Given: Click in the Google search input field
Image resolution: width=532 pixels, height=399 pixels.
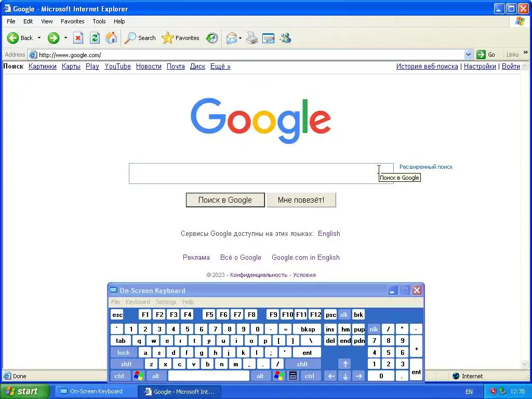Looking at the screenshot, I should tap(261, 174).
